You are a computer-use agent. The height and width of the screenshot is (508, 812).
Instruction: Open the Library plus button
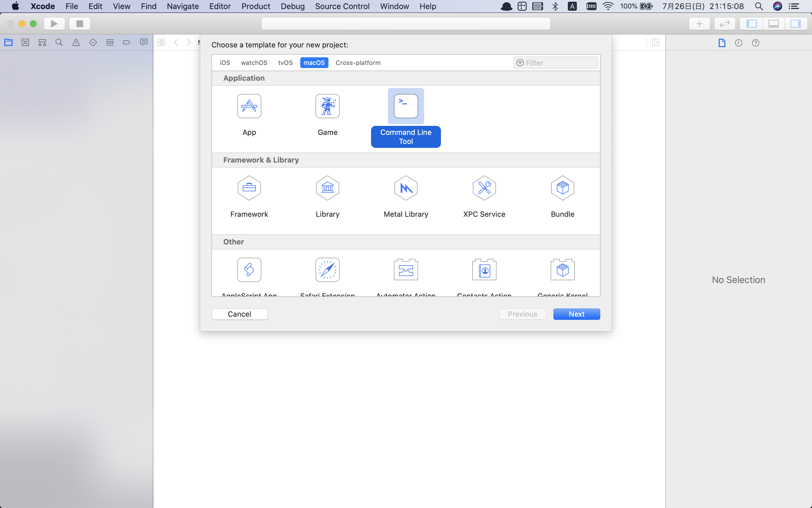pos(699,23)
